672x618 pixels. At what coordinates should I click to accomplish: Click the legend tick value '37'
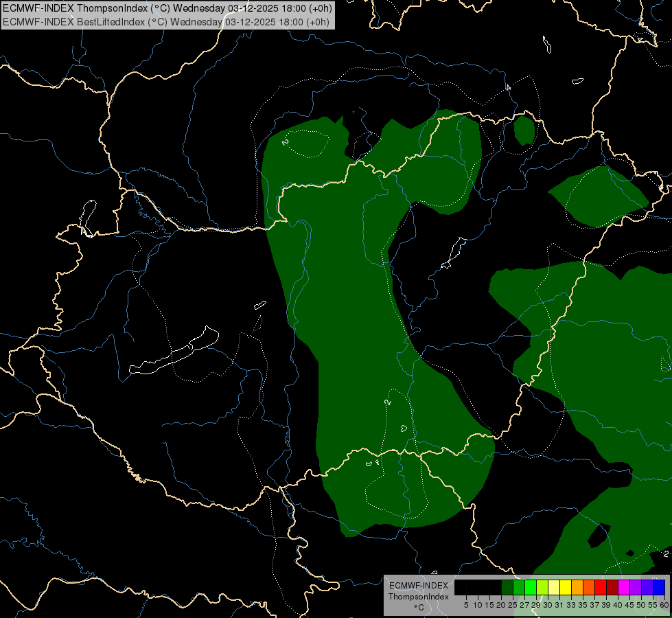(x=594, y=605)
